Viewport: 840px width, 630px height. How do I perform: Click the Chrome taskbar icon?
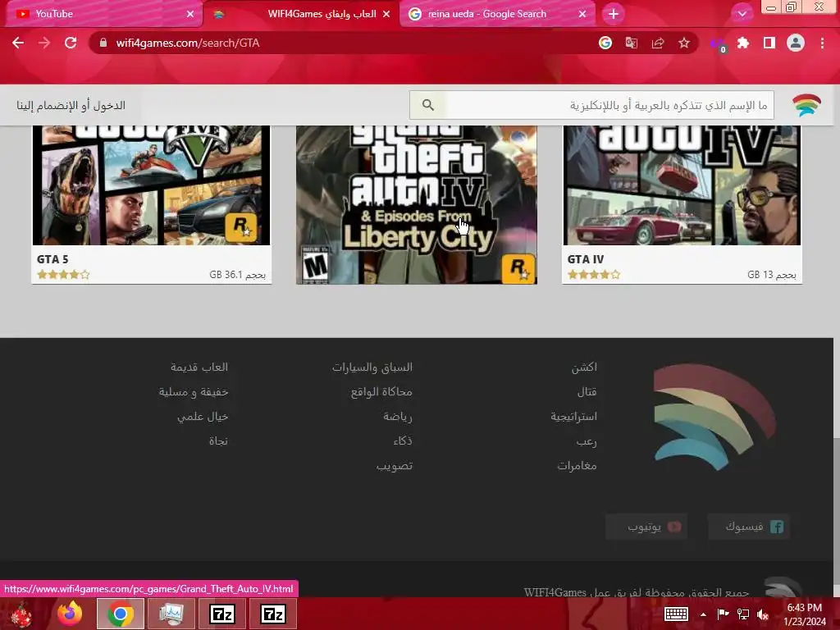coord(121,614)
